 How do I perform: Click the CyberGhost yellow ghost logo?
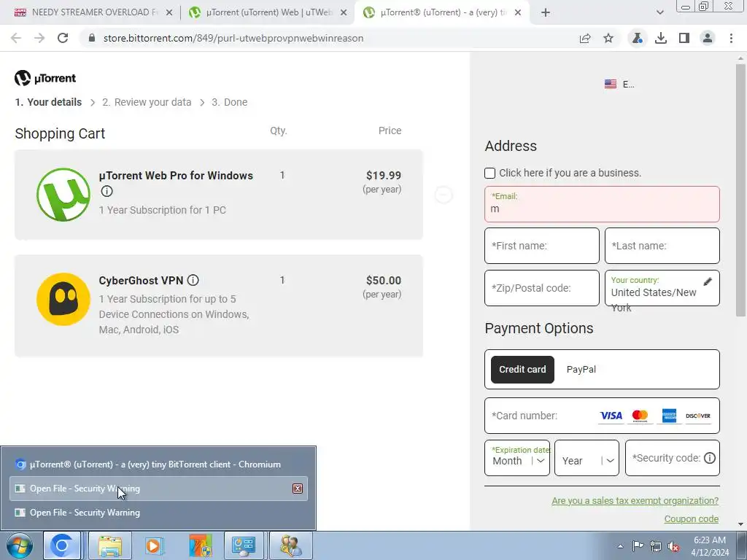click(63, 299)
